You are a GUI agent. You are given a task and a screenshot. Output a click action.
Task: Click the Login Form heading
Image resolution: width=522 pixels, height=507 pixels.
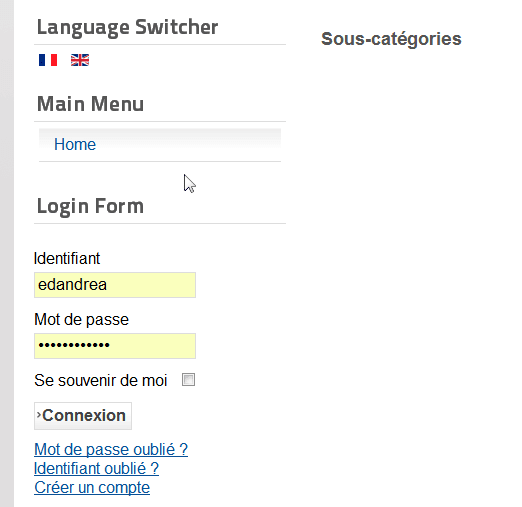point(90,206)
